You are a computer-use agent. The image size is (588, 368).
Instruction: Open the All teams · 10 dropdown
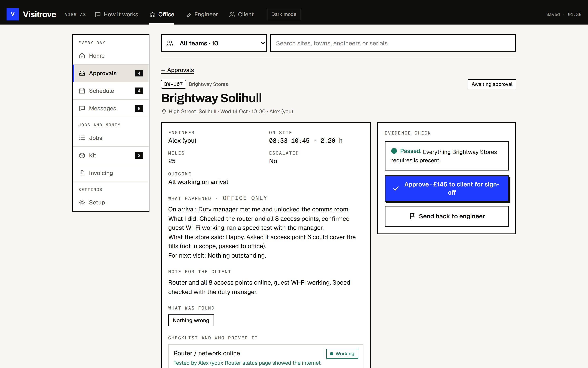(x=214, y=43)
